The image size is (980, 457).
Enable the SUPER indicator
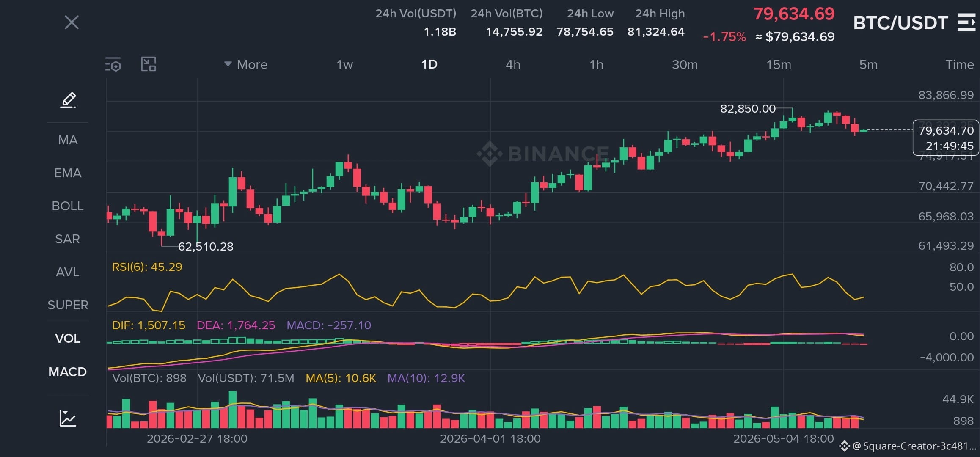(68, 305)
